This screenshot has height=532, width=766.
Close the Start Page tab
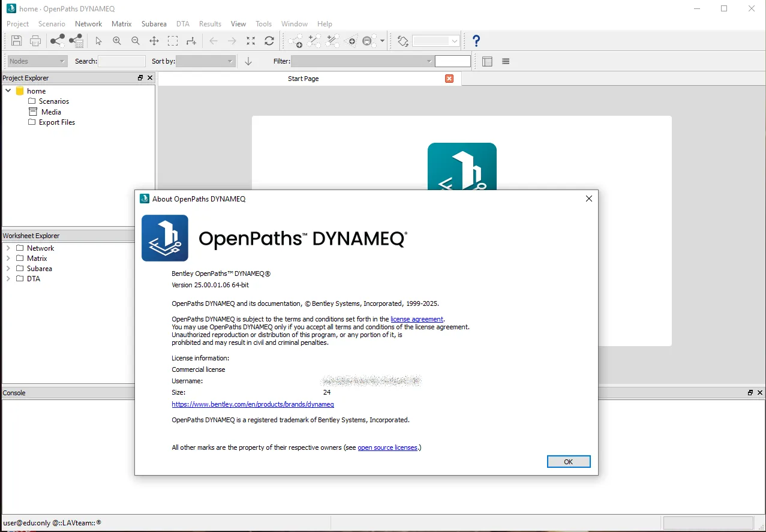449,79
